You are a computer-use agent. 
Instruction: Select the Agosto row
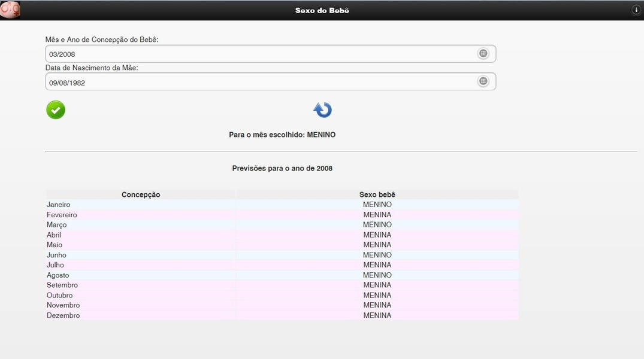tap(282, 275)
